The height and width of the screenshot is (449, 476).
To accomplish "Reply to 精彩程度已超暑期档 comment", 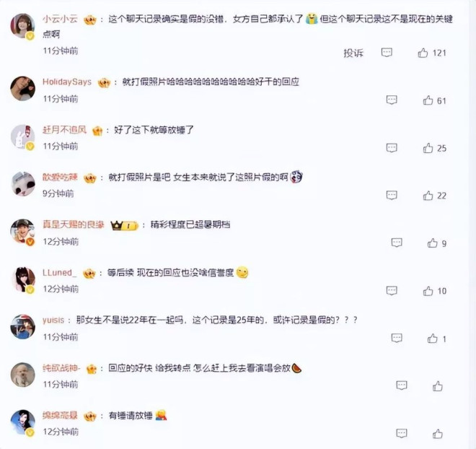I will tap(397, 243).
